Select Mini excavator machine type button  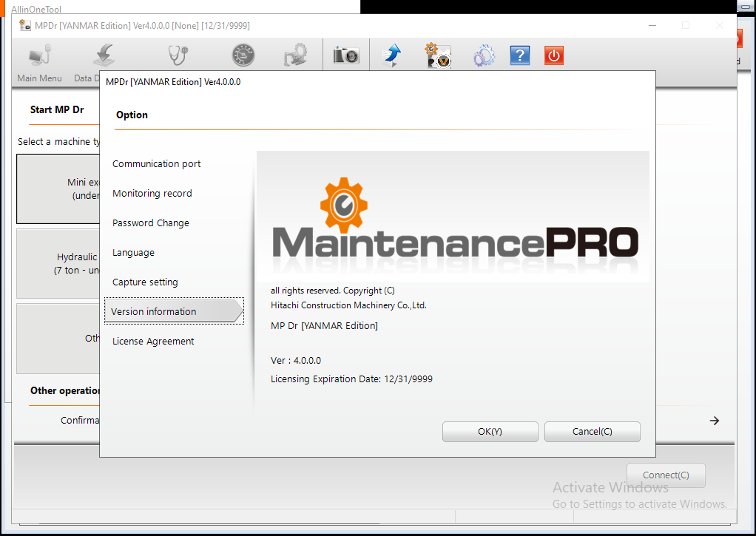pyautogui.click(x=58, y=189)
